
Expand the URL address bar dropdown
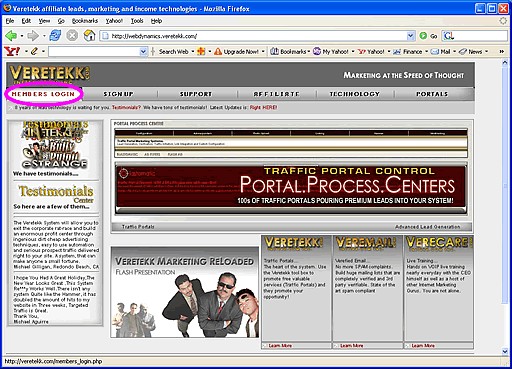point(411,36)
